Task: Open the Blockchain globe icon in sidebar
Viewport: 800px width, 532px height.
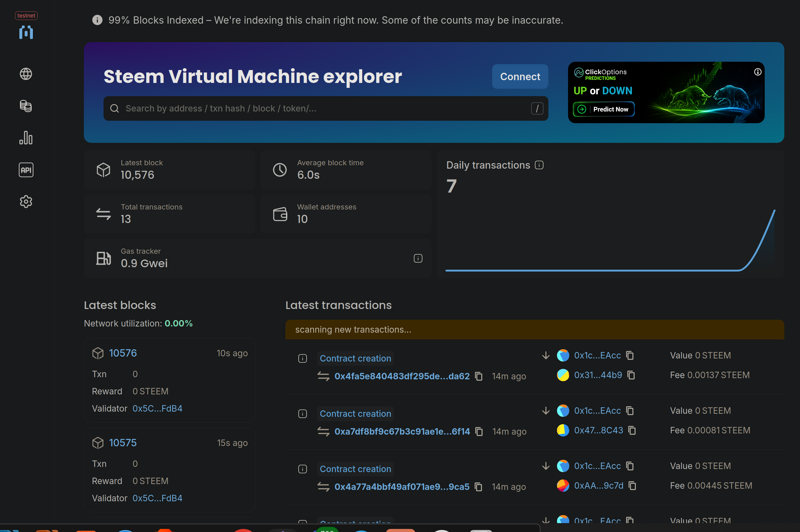Action: [x=26, y=74]
